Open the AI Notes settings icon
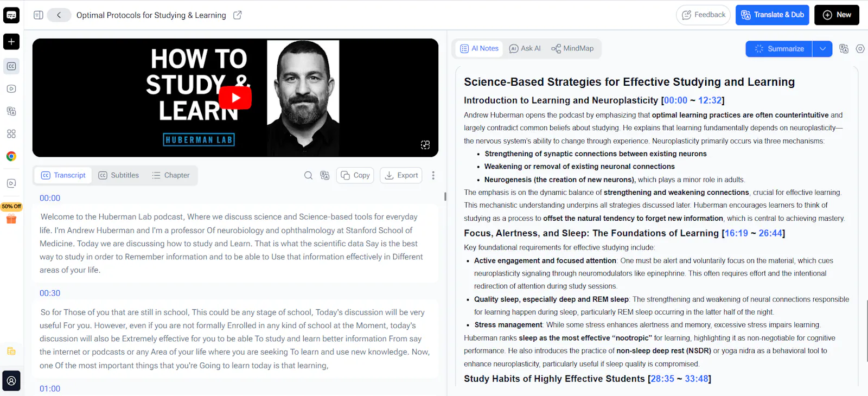Viewport: 868px width, 396px height. click(x=860, y=49)
